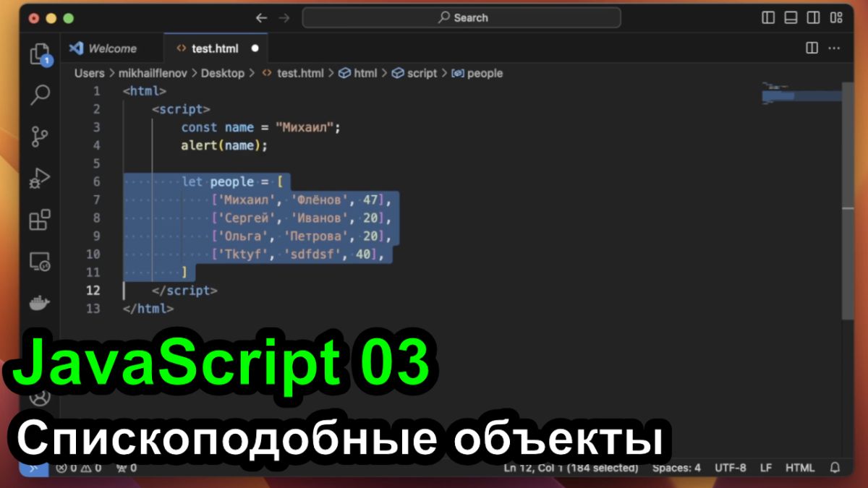
Task: Open the Search view in the activity bar
Action: [40, 94]
